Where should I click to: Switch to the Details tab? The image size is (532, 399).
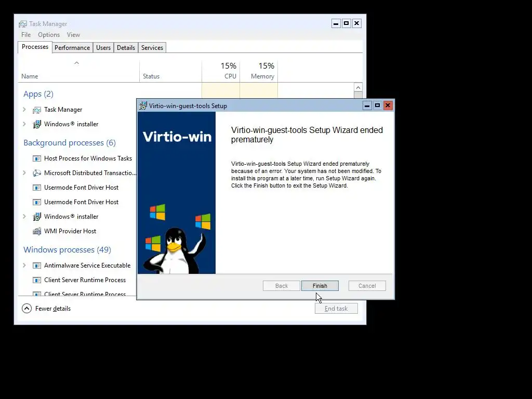click(x=126, y=48)
